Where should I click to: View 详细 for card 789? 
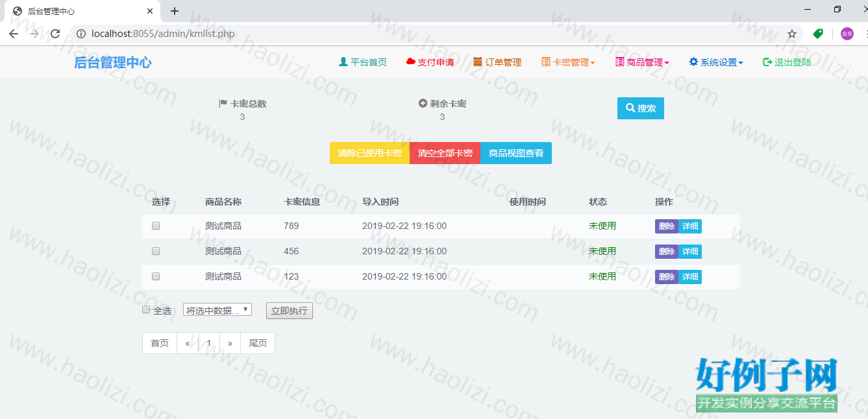coord(690,226)
